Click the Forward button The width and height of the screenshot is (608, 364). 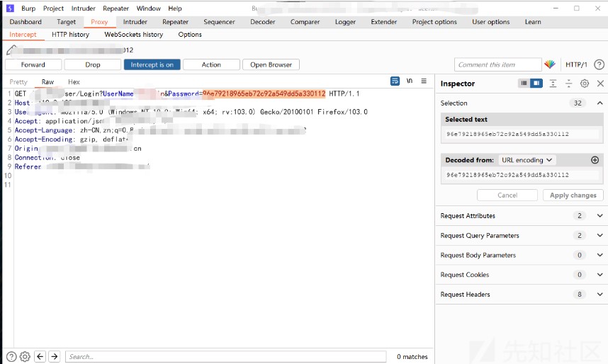click(x=33, y=64)
